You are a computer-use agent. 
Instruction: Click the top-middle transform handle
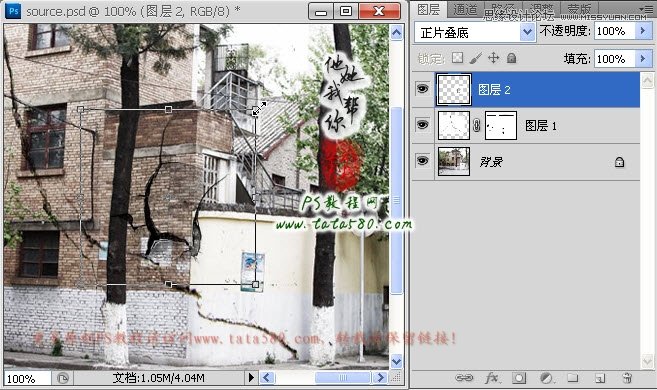[x=168, y=109]
